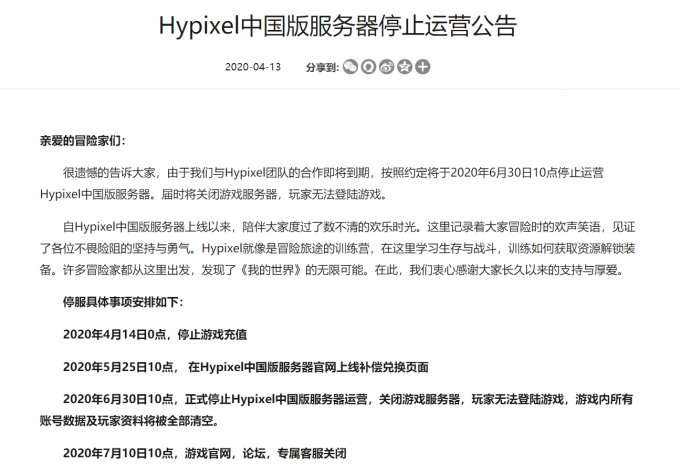Open more share options plus icon
The height and width of the screenshot is (473, 680).
click(423, 67)
